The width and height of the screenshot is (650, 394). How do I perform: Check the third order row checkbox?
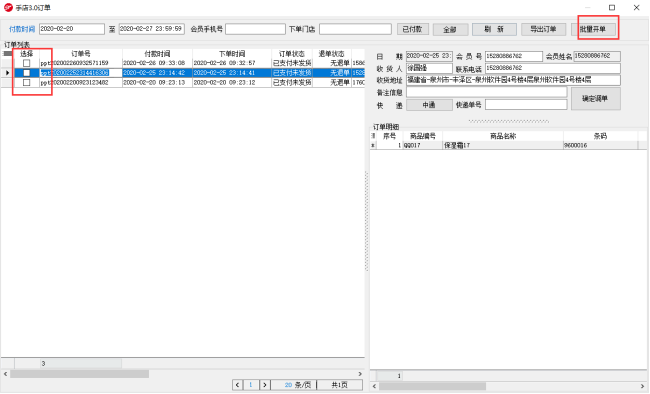[27, 83]
